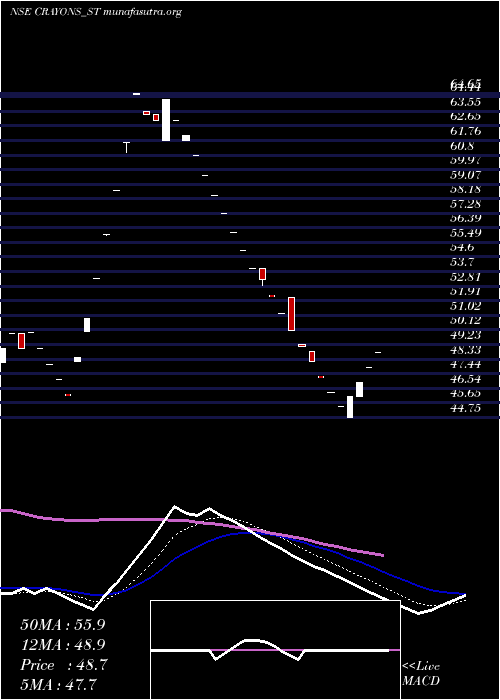Click the 48.33 price level label
The image size is (500, 700).
point(466,350)
